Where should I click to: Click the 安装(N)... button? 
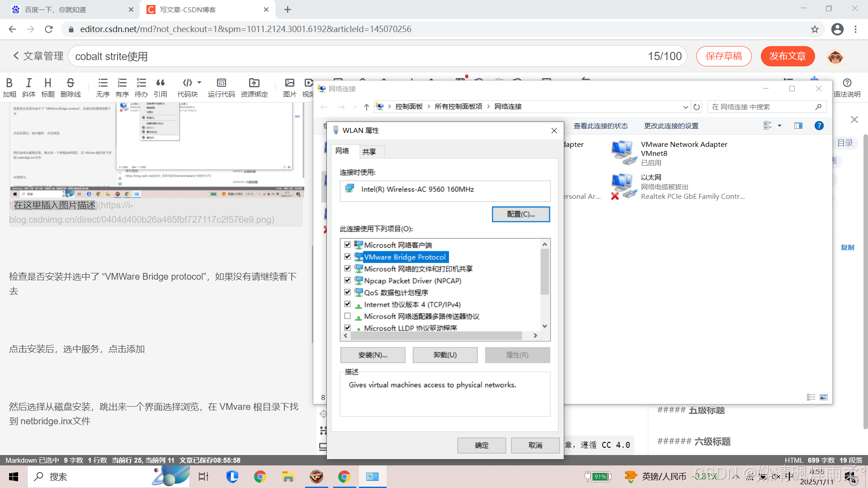click(x=373, y=355)
